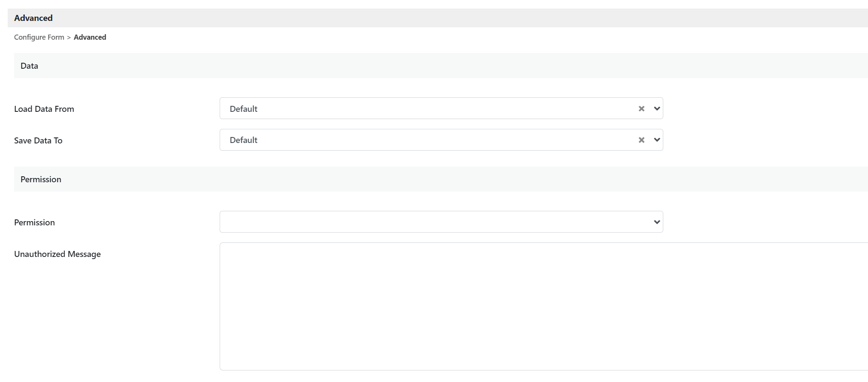Click the Advanced title bar background
The width and height of the screenshot is (868, 382).
[x=427, y=18]
